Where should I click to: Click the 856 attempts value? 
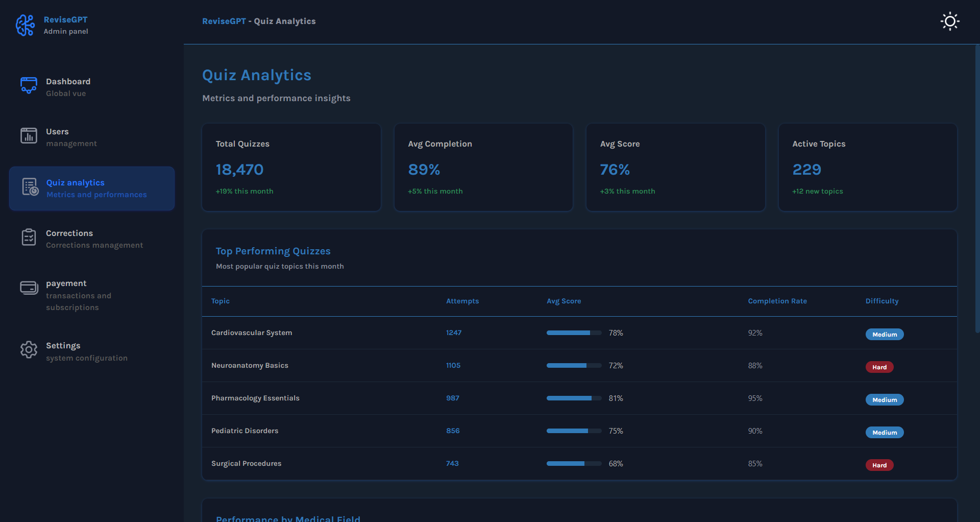click(453, 431)
